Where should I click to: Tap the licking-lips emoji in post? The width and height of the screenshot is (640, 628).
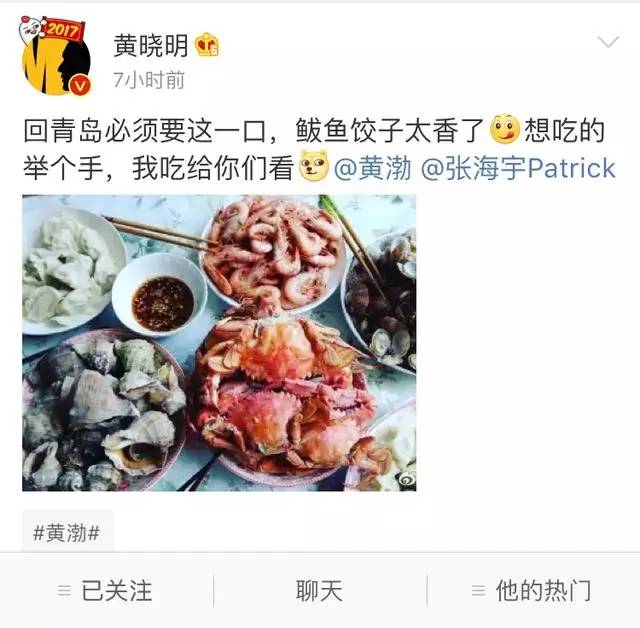(504, 130)
